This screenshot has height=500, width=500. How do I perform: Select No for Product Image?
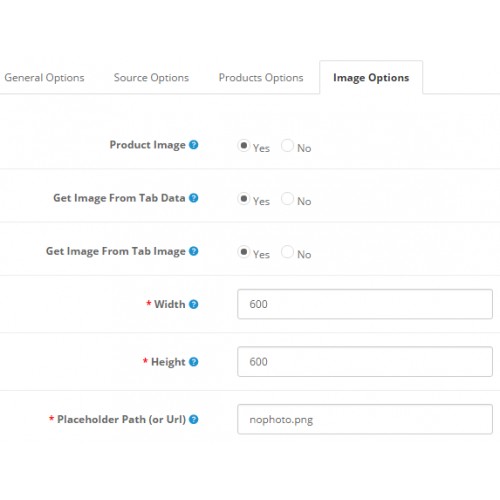pos(287,146)
